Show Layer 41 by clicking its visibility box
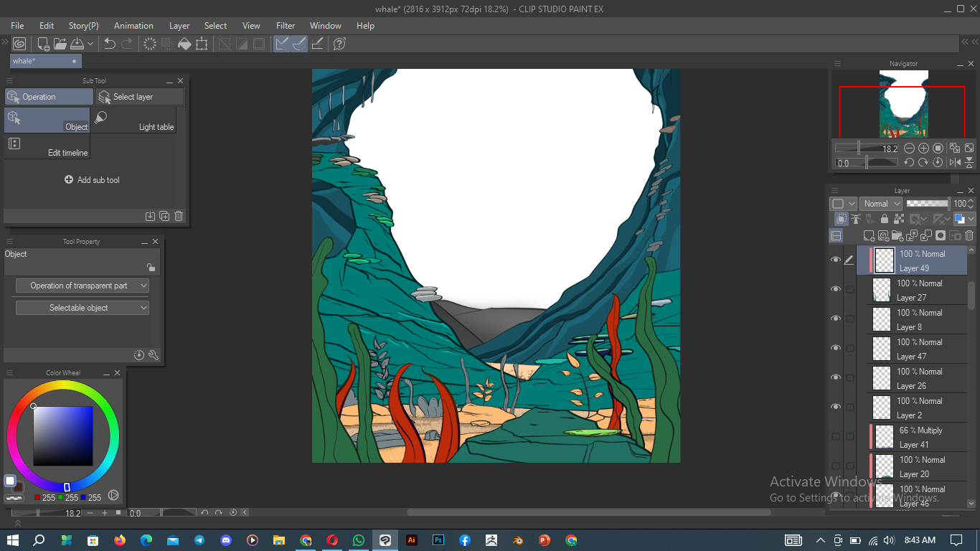This screenshot has width=980, height=551. point(835,436)
